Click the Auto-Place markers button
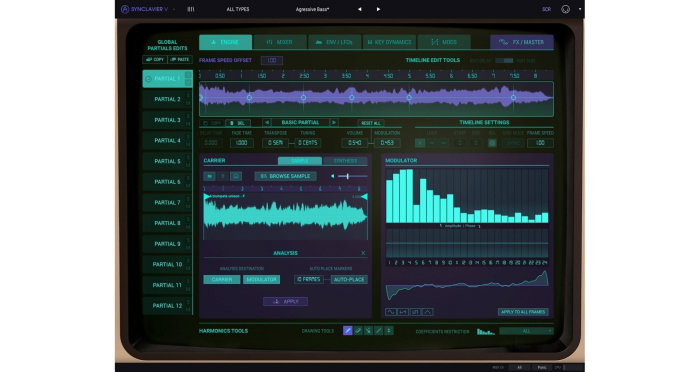This screenshot has width=700, height=372. (349, 280)
